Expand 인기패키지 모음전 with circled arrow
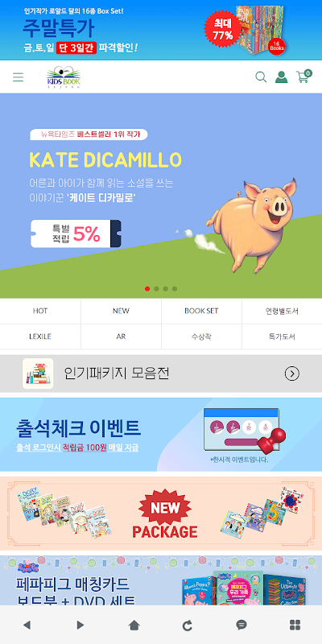This screenshot has height=644, width=322. point(292,374)
